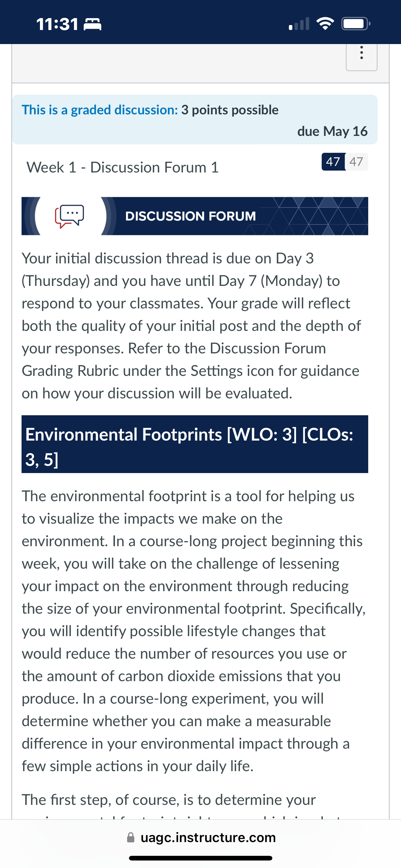Tap the padlock icon beside the URL
The height and width of the screenshot is (868, 401).
click(131, 837)
